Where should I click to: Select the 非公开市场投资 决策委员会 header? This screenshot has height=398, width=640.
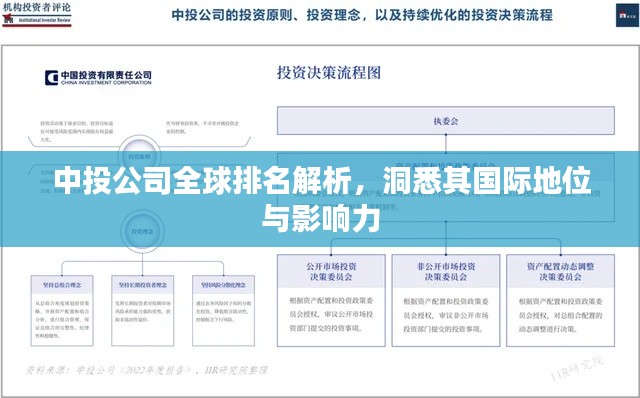point(446,271)
